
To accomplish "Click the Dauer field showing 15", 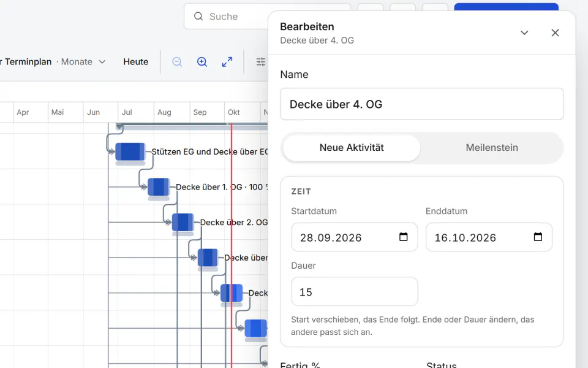I will pyautogui.click(x=355, y=292).
